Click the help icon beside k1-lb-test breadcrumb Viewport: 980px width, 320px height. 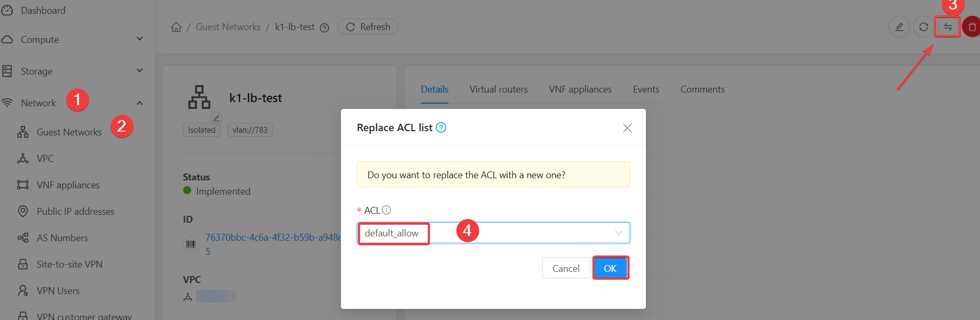[325, 28]
